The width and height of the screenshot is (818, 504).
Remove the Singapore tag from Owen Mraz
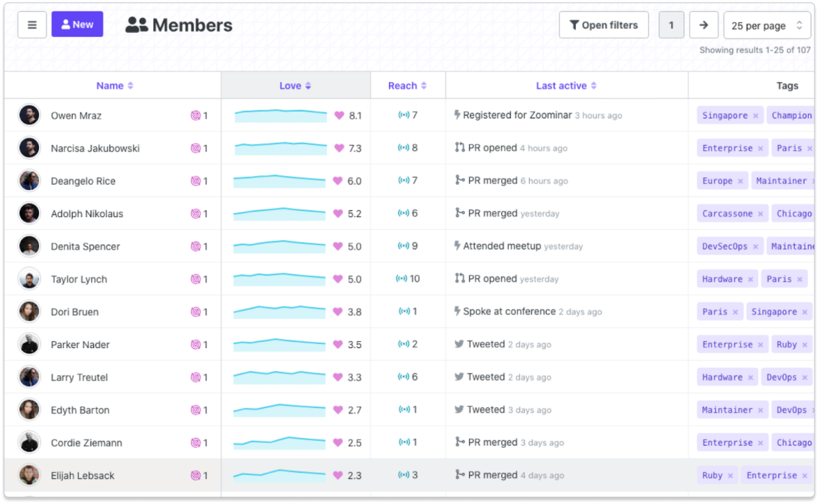[x=755, y=116]
